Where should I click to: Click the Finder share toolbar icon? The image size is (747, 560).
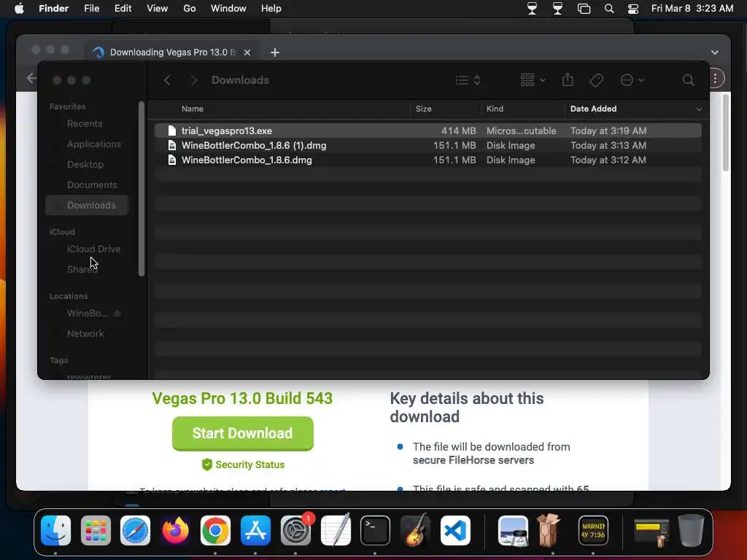(x=568, y=79)
